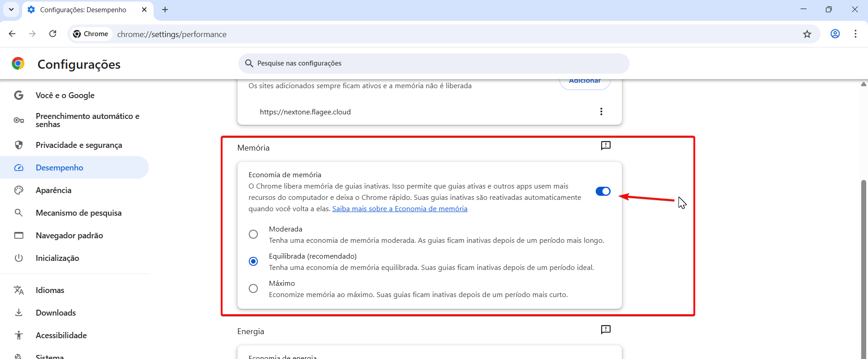Open the Chrome profile icon
This screenshot has height=359, width=868.
835,34
